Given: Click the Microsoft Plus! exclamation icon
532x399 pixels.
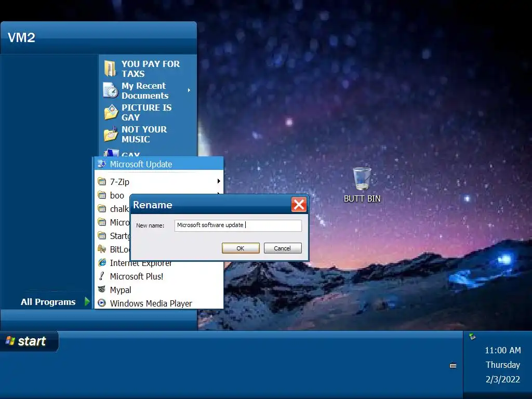Looking at the screenshot, I should point(101,276).
